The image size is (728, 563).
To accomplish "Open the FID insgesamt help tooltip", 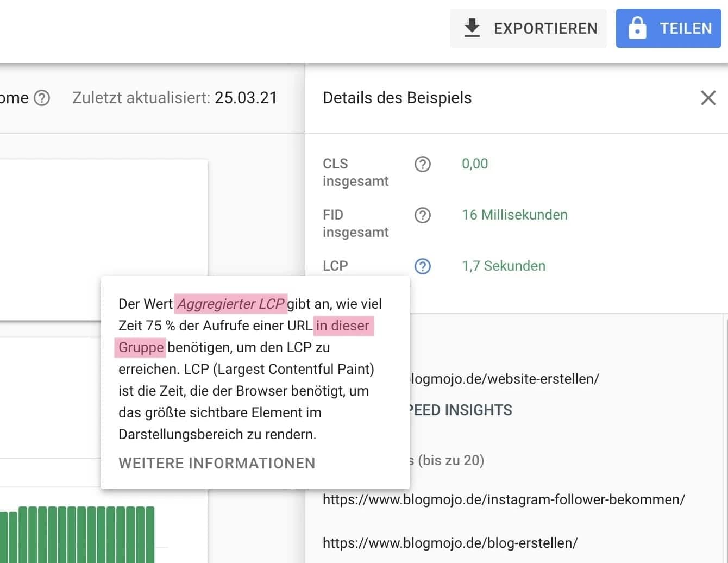I will [x=422, y=215].
